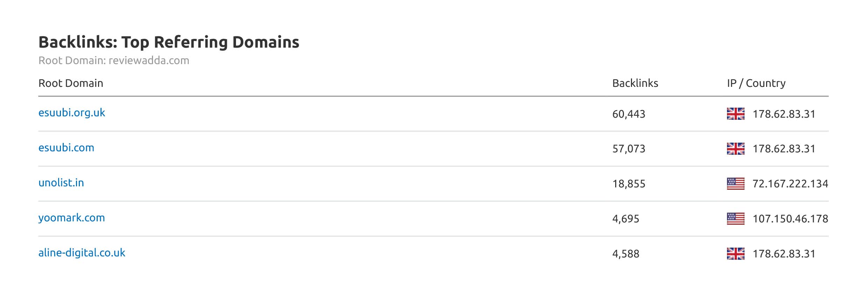
Task: Visit the yoomark.com domain link
Action: [x=71, y=218]
